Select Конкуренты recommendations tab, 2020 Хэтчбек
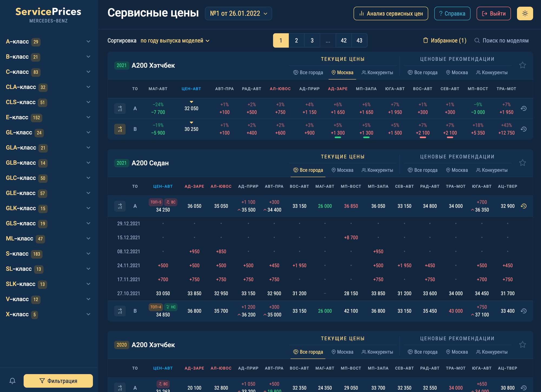This screenshot has height=392, width=541. pyautogui.click(x=492, y=352)
